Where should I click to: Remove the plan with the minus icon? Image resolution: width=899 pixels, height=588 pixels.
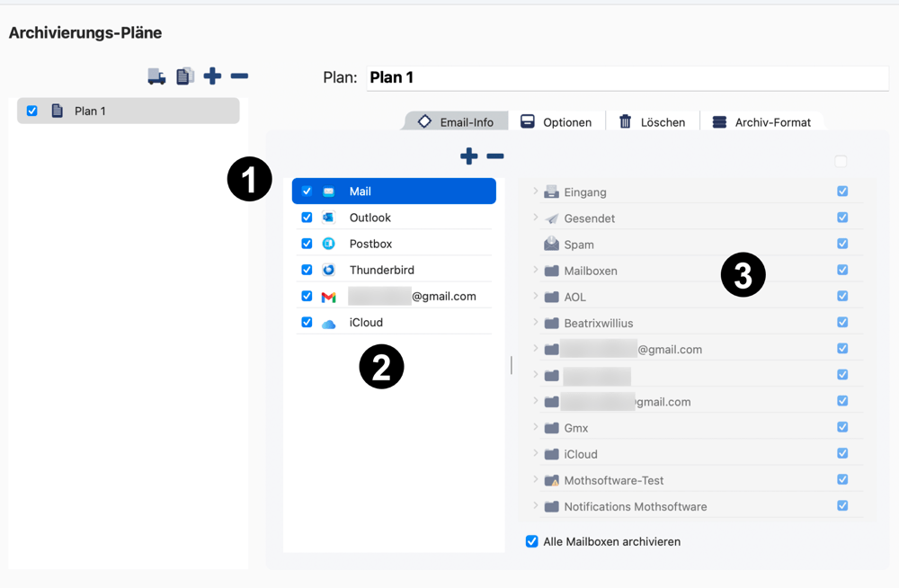tap(239, 76)
